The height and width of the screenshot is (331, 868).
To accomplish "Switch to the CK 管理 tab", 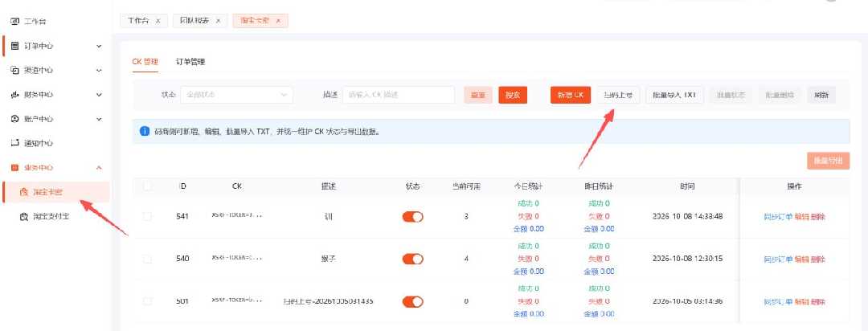I will coord(145,62).
